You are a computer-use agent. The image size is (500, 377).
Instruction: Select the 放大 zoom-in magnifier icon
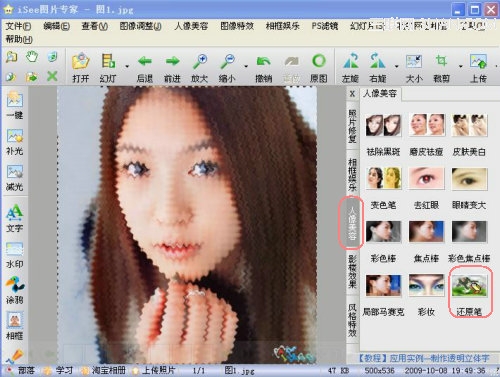click(200, 62)
